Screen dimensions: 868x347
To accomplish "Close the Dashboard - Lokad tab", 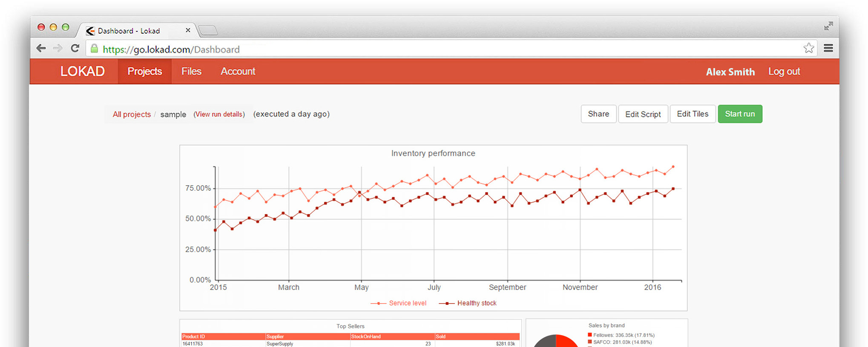I will [x=188, y=30].
